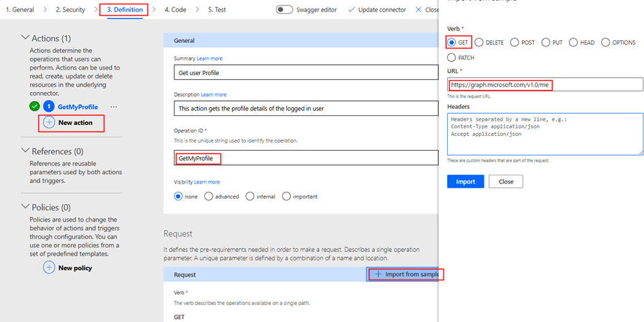
Task: Click the Import button
Action: click(465, 181)
